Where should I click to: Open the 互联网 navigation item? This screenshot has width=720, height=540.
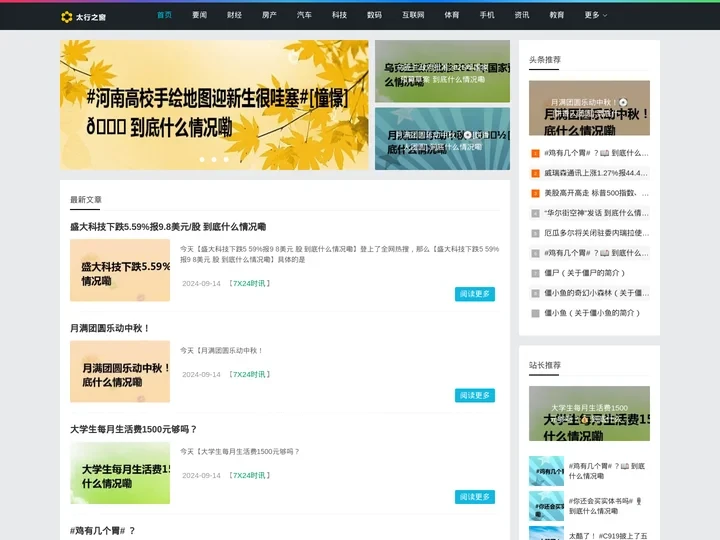[413, 15]
